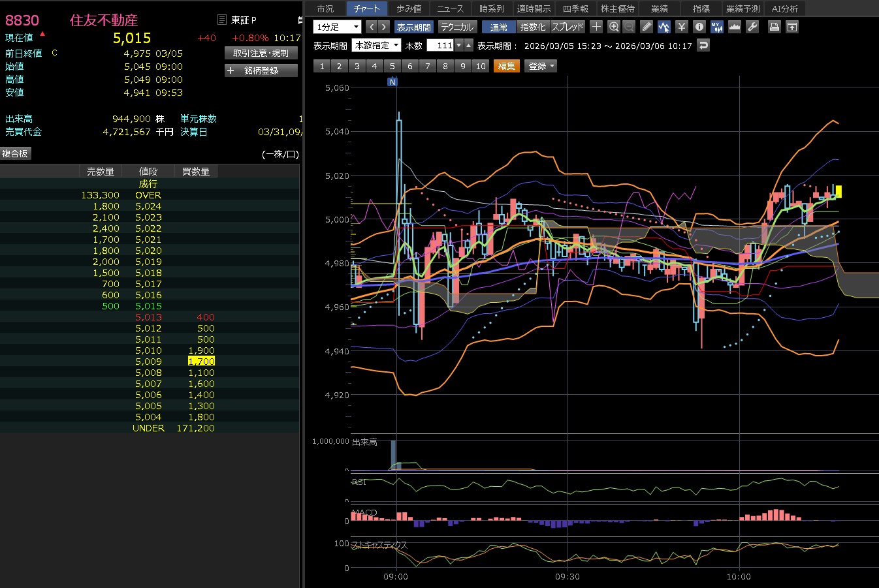Toggle 表示期間 display period button
The image size is (879, 588).
[x=413, y=27]
